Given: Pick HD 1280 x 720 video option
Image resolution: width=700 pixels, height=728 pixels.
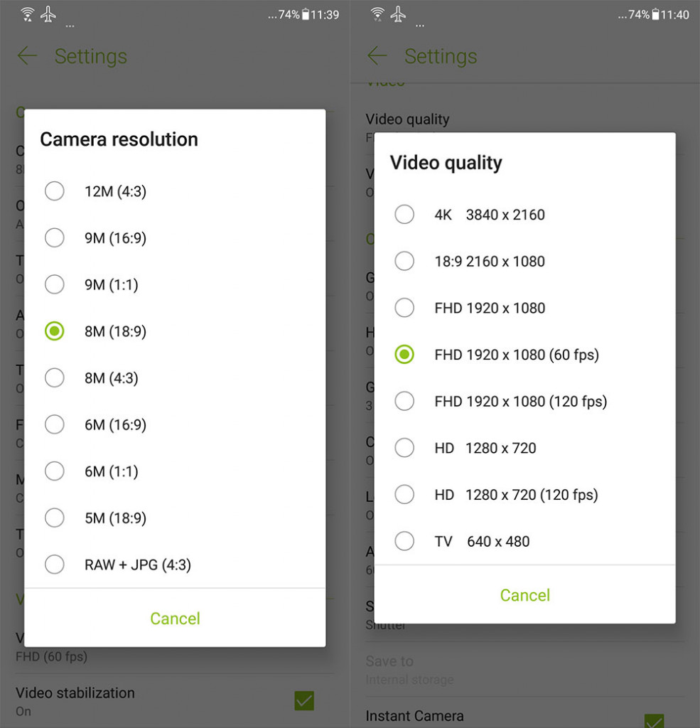Looking at the screenshot, I should [x=524, y=448].
